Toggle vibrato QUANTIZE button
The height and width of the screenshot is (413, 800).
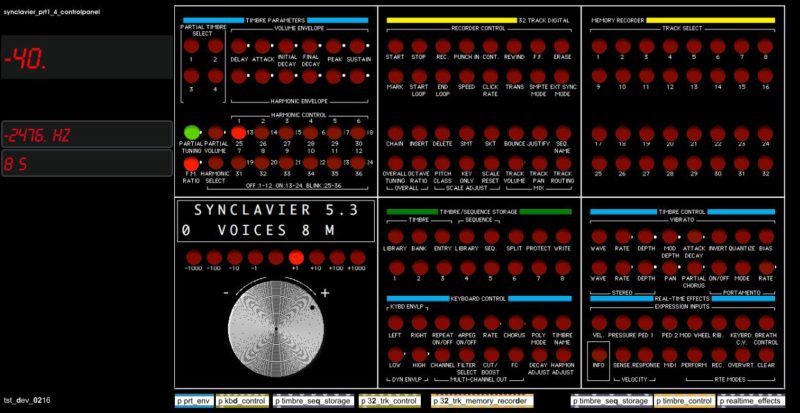point(742,236)
